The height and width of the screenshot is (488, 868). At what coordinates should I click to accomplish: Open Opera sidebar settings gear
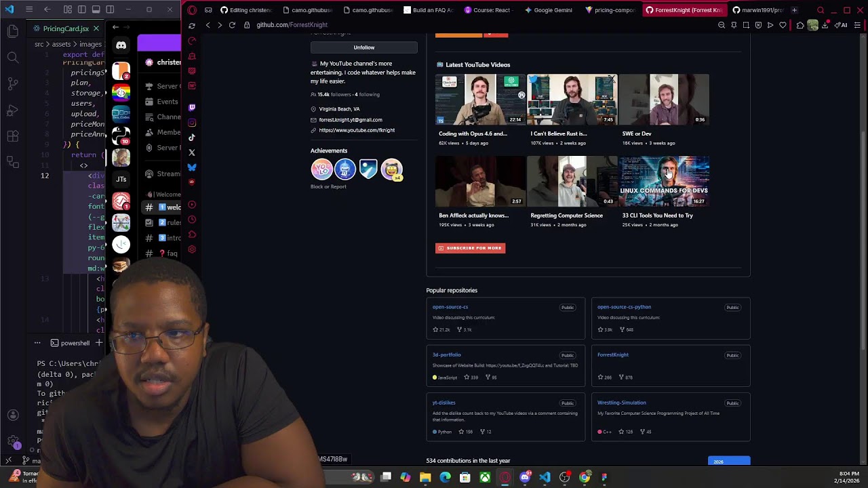tap(192, 249)
